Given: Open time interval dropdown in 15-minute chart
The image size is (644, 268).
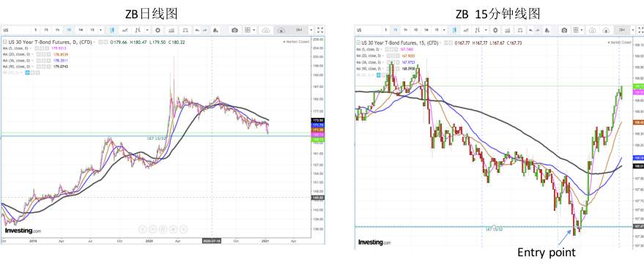Looking at the screenshot, I should tap(444, 30).
